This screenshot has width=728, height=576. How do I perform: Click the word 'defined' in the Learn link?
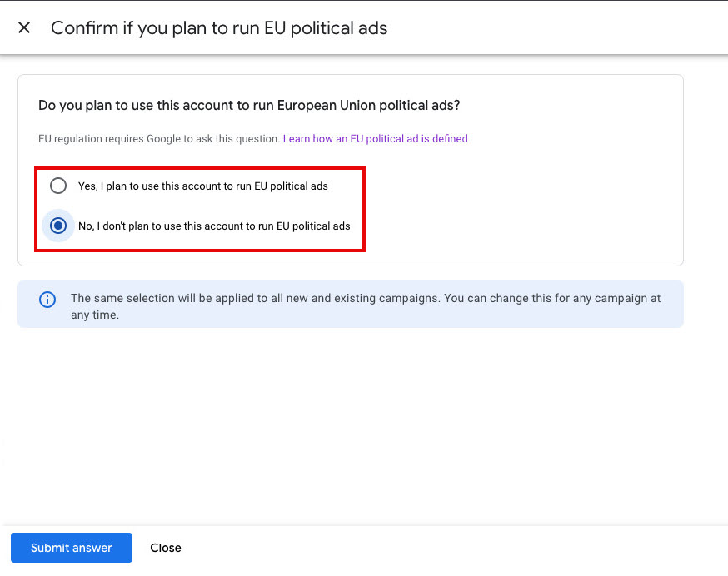tap(450, 139)
